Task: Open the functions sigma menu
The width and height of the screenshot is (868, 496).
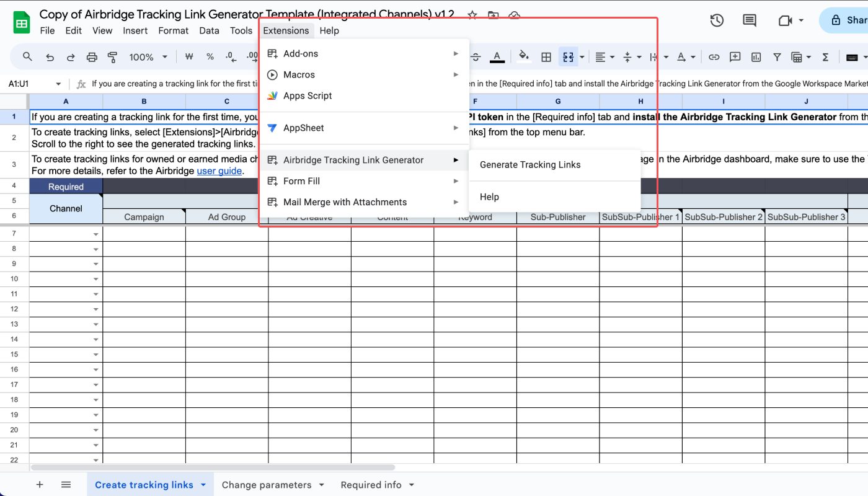Action: click(x=825, y=57)
